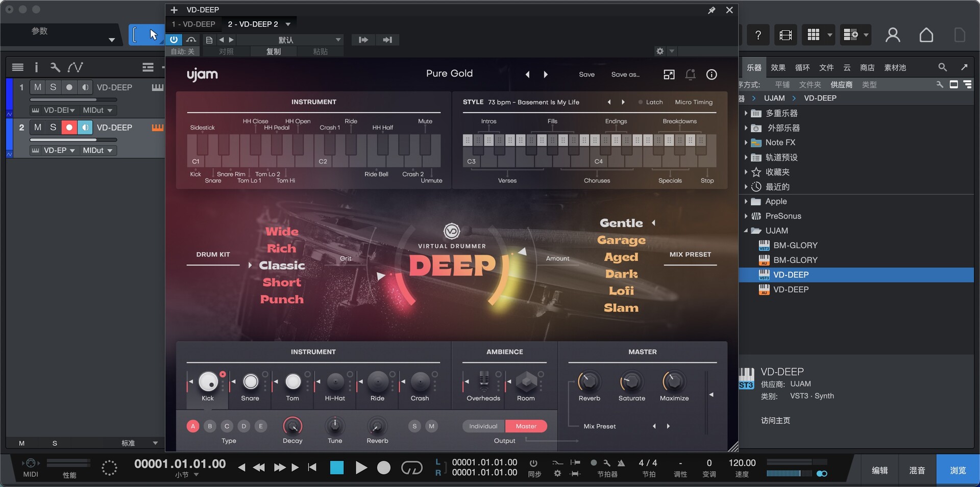The width and height of the screenshot is (980, 487).
Task: Disarm record on track 2 VD-DEEP
Action: 69,127
